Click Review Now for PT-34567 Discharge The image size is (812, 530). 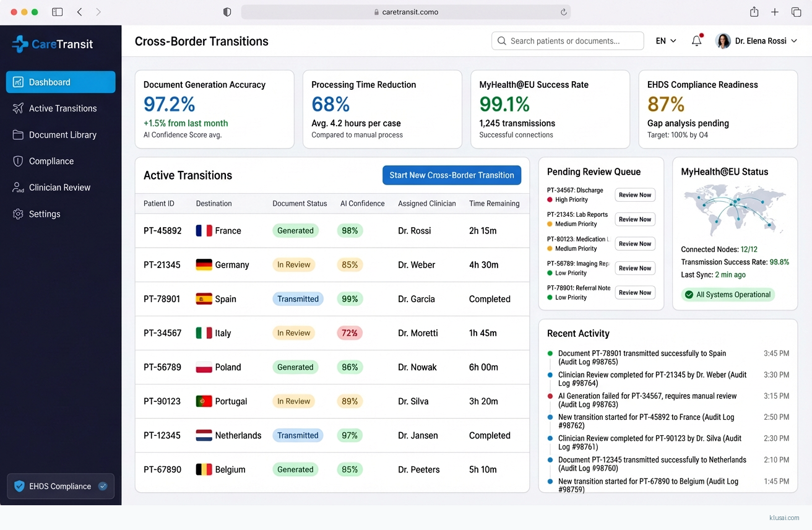(x=634, y=195)
